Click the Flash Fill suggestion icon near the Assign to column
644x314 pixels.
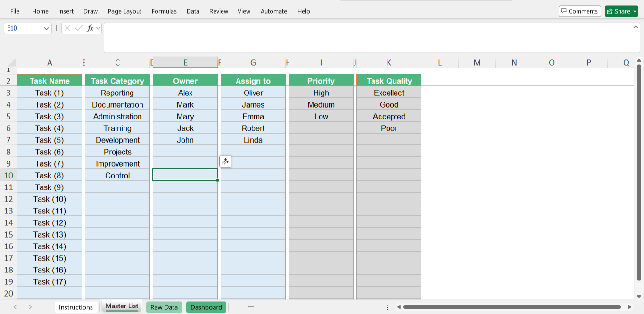point(225,161)
